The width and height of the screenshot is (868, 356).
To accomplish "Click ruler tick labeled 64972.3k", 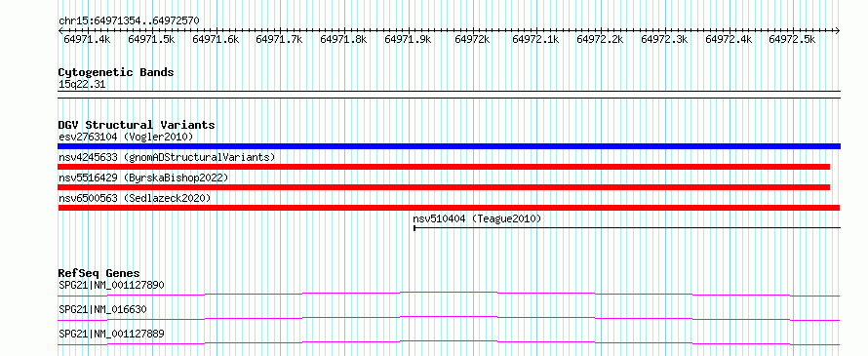I will [x=664, y=39].
